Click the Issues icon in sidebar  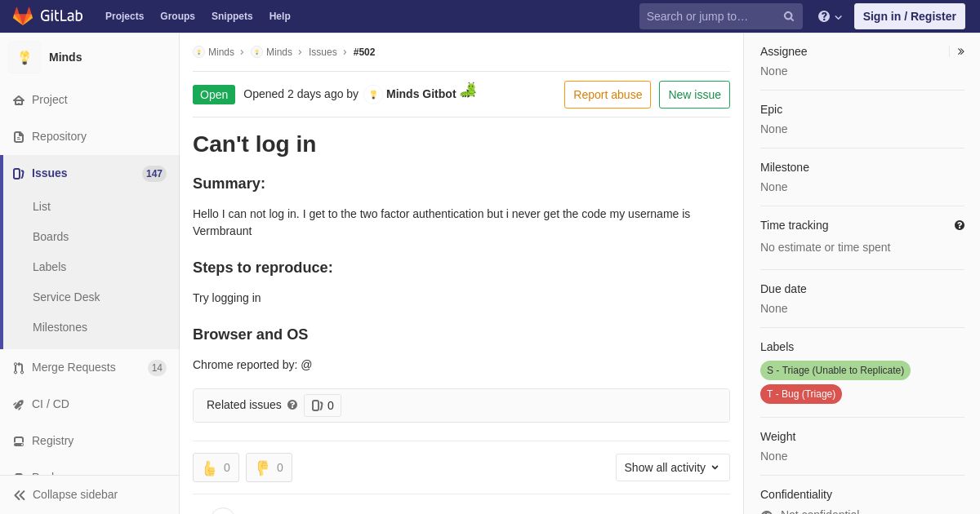pyautogui.click(x=19, y=174)
